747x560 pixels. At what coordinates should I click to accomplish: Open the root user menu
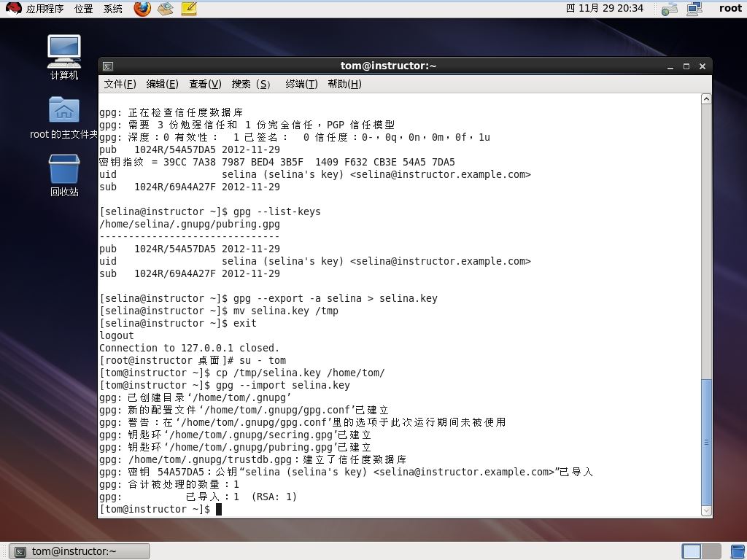coord(729,8)
